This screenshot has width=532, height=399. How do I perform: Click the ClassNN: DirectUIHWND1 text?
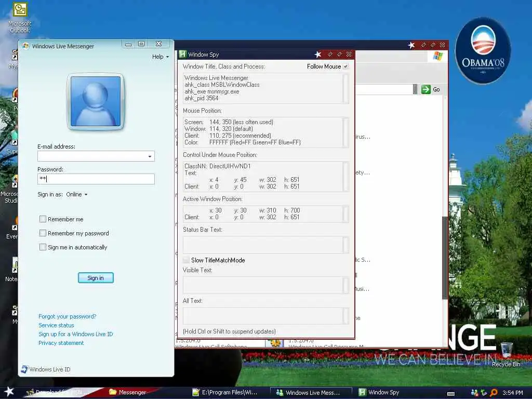[x=218, y=166]
